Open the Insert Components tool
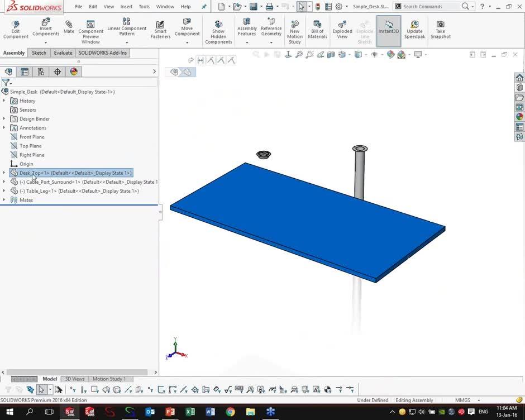Image resolution: width=525 pixels, height=420 pixels. (45, 28)
